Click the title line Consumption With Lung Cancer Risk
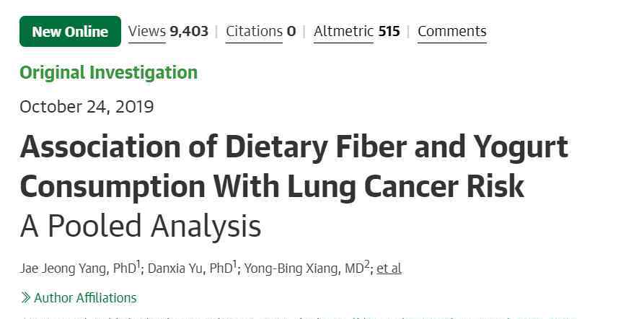 pyautogui.click(x=272, y=187)
